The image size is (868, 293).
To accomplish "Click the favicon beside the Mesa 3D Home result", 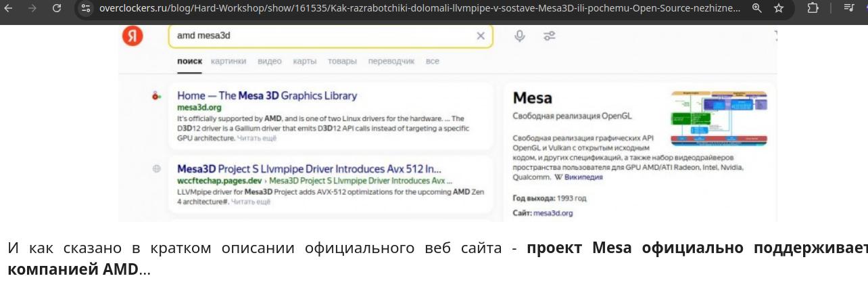I will coord(156,96).
